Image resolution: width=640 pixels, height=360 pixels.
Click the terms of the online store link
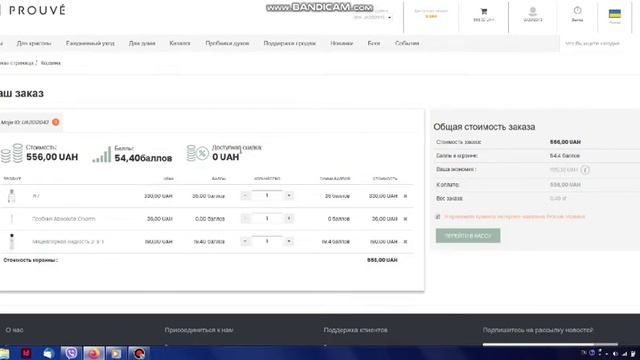click(514, 217)
